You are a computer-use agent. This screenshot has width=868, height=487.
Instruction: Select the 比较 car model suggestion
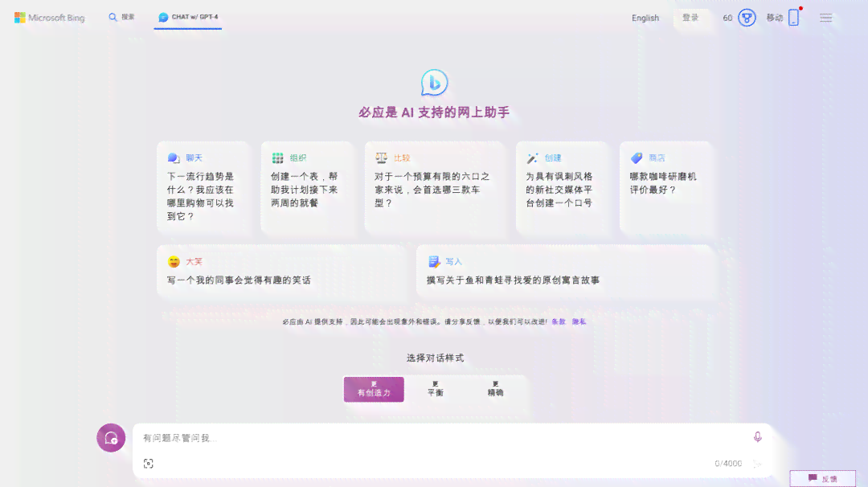[x=435, y=189]
